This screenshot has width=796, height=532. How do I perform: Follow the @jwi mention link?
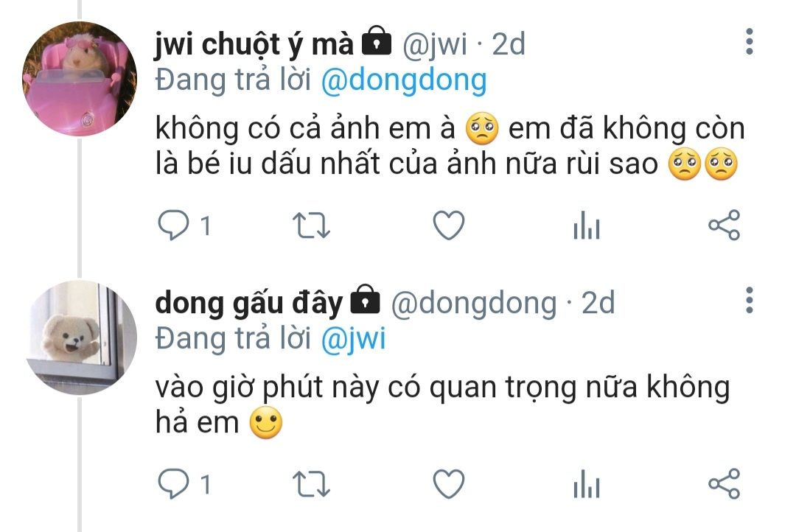tap(353, 339)
